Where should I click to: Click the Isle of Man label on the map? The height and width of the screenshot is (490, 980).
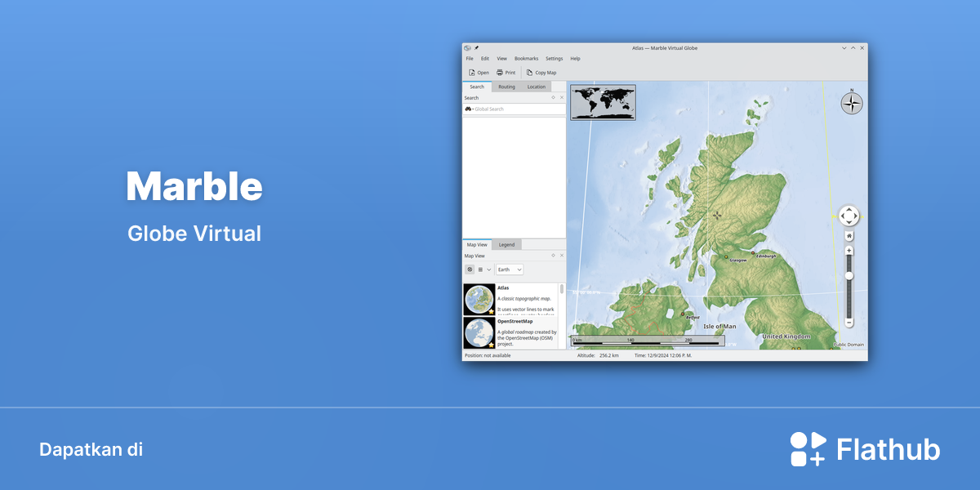pyautogui.click(x=719, y=327)
